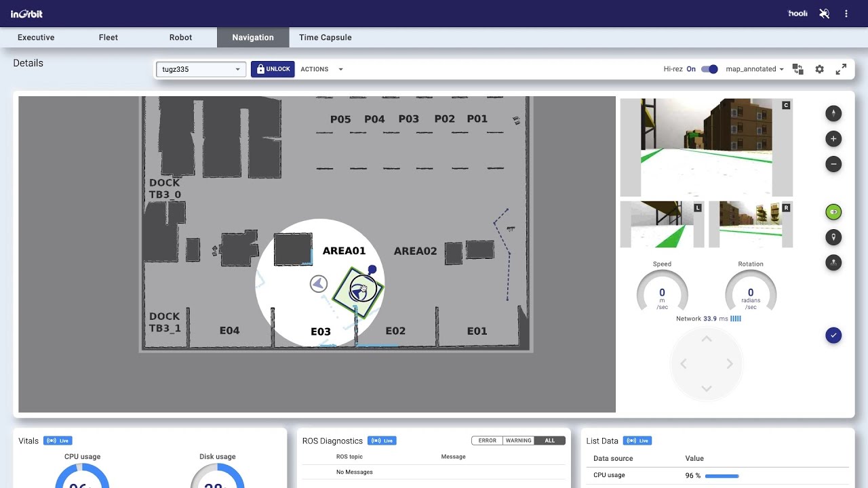Click the E02 bay label
The image size is (868, 488).
coord(395,331)
